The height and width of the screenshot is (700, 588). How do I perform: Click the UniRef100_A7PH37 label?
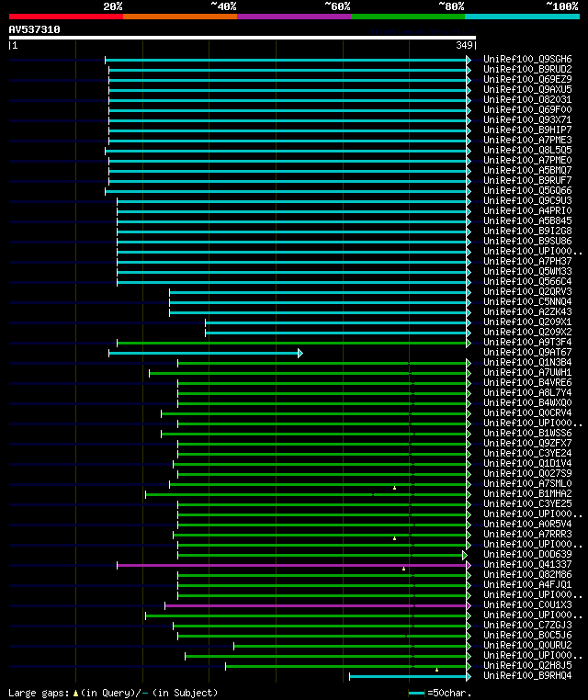[x=527, y=261]
